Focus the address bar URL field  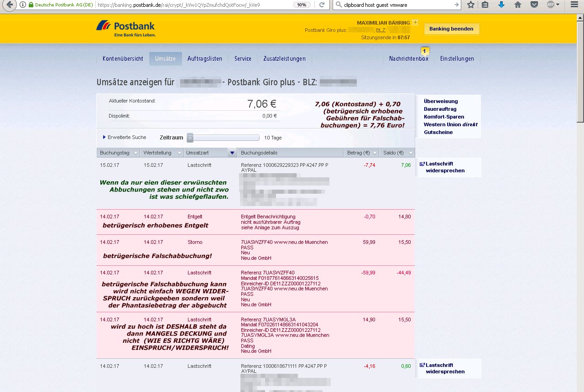click(194, 5)
